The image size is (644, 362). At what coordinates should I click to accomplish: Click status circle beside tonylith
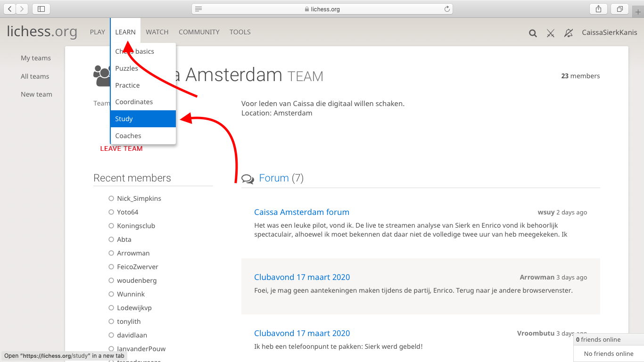tap(111, 321)
